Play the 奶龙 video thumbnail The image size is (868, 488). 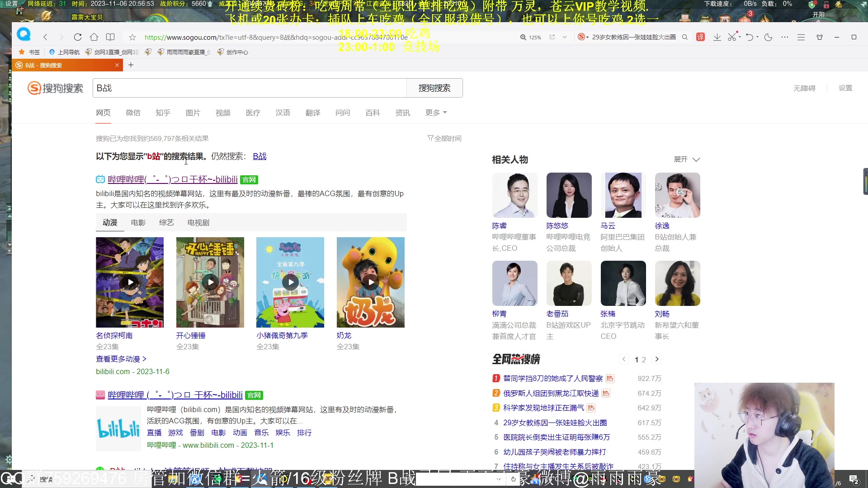[x=371, y=282]
